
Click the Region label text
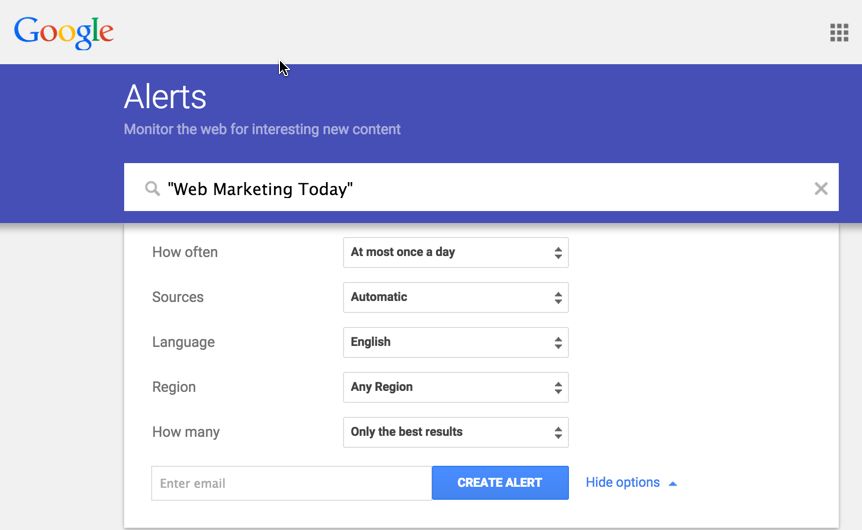coord(174,387)
